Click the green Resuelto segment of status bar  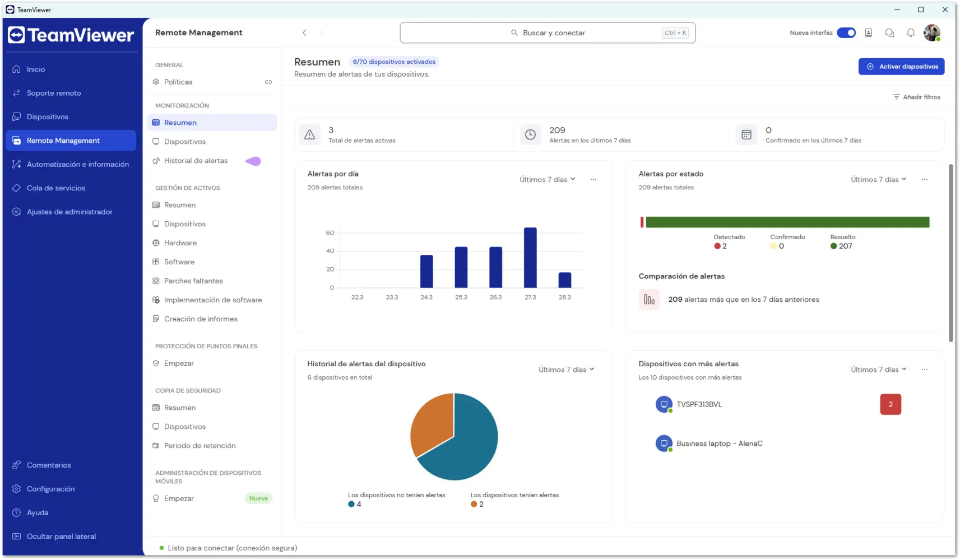click(787, 222)
